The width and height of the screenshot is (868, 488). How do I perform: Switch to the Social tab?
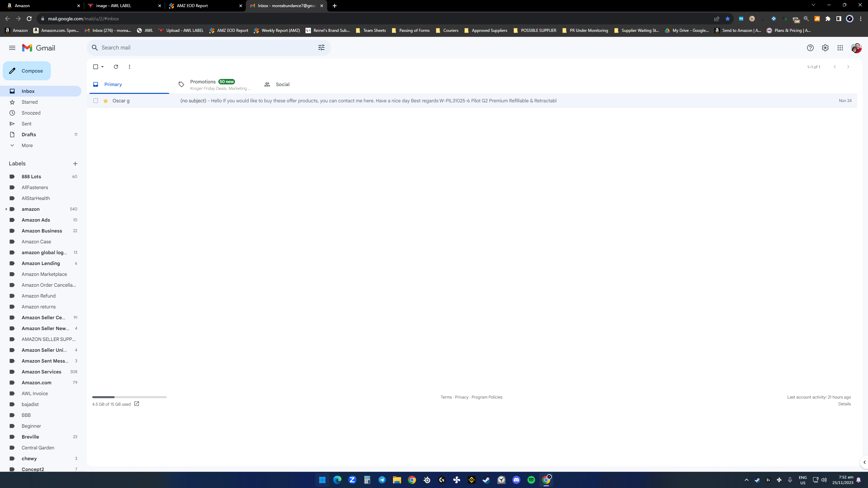click(300, 84)
